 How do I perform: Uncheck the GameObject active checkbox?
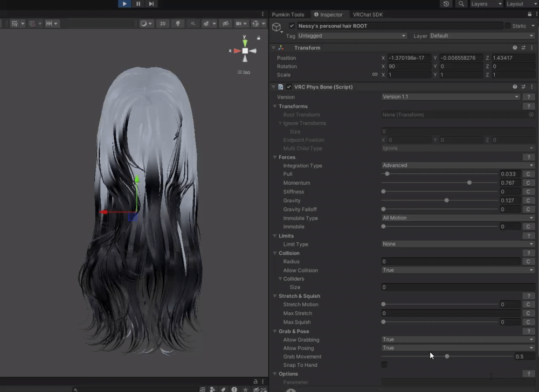pos(292,26)
